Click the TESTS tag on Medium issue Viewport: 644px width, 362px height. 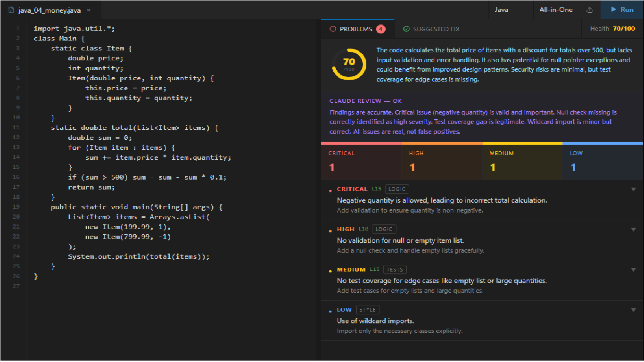point(395,270)
